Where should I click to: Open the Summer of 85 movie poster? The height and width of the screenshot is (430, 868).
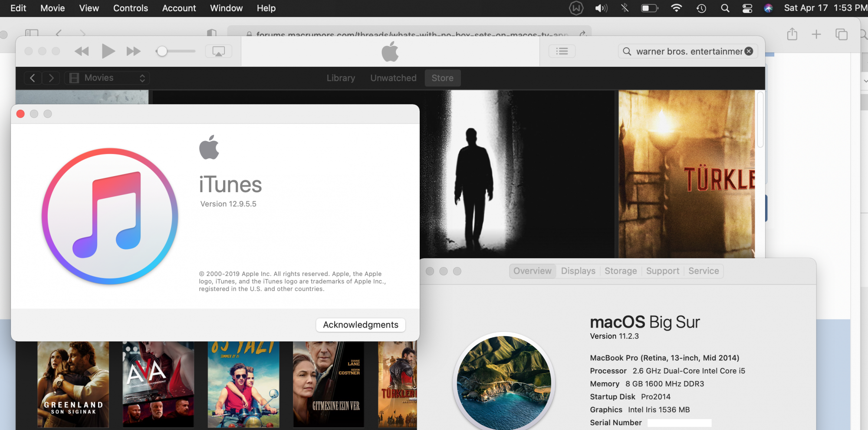point(243,384)
